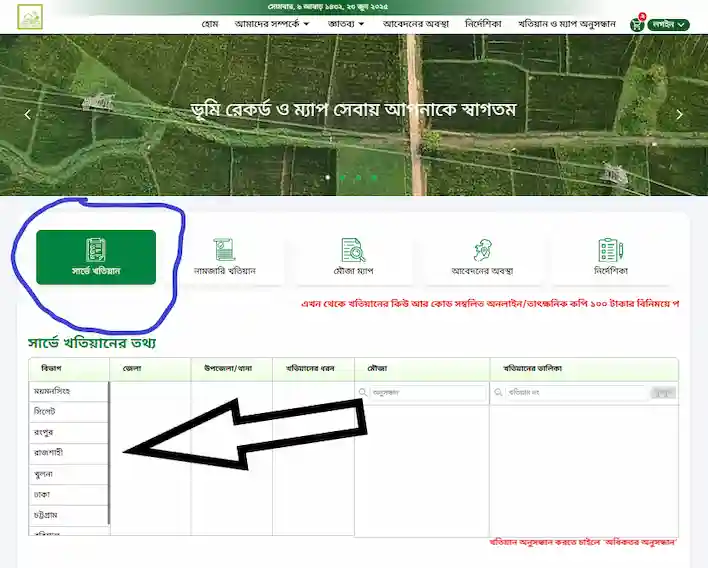Screen dimensions: 708x568
Task: Open the shopping cart icon
Action: point(637,24)
